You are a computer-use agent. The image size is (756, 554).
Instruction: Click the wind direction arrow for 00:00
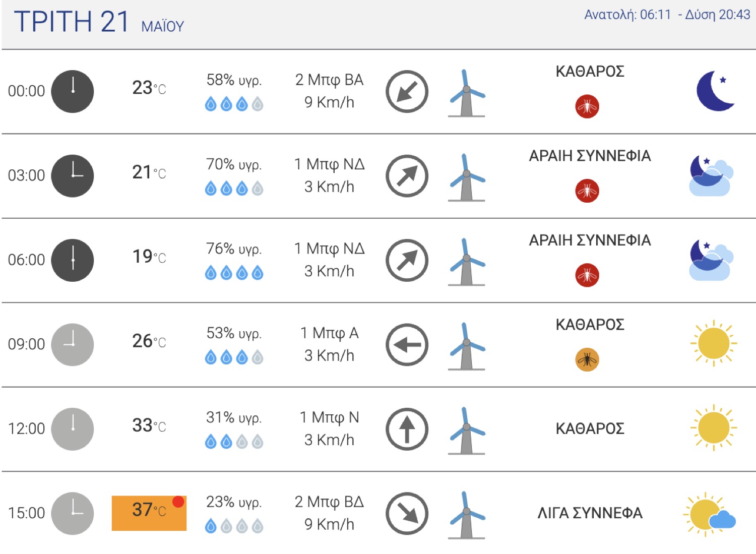tap(407, 92)
